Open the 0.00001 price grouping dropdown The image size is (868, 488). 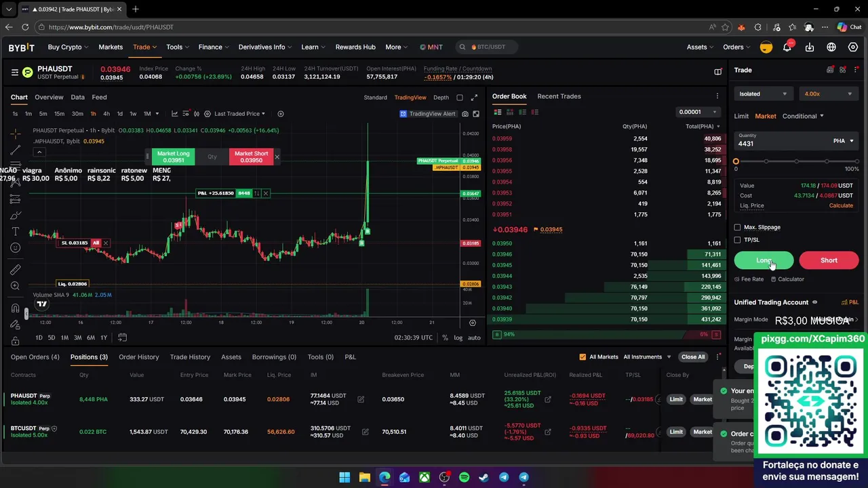coord(698,112)
